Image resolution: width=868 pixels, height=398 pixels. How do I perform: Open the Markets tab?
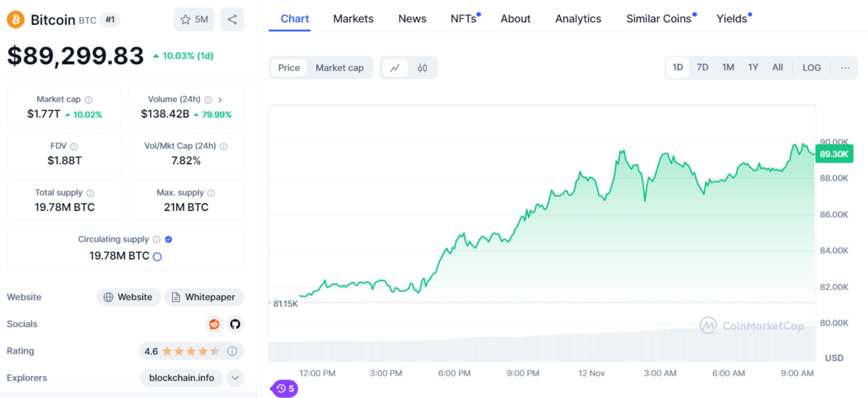coord(354,19)
